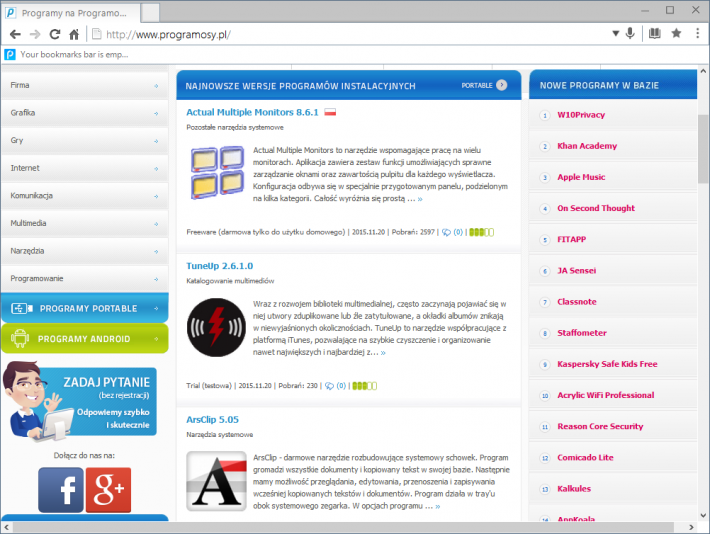The image size is (710, 534).
Task: Open the Kalkules link
Action: (574, 489)
